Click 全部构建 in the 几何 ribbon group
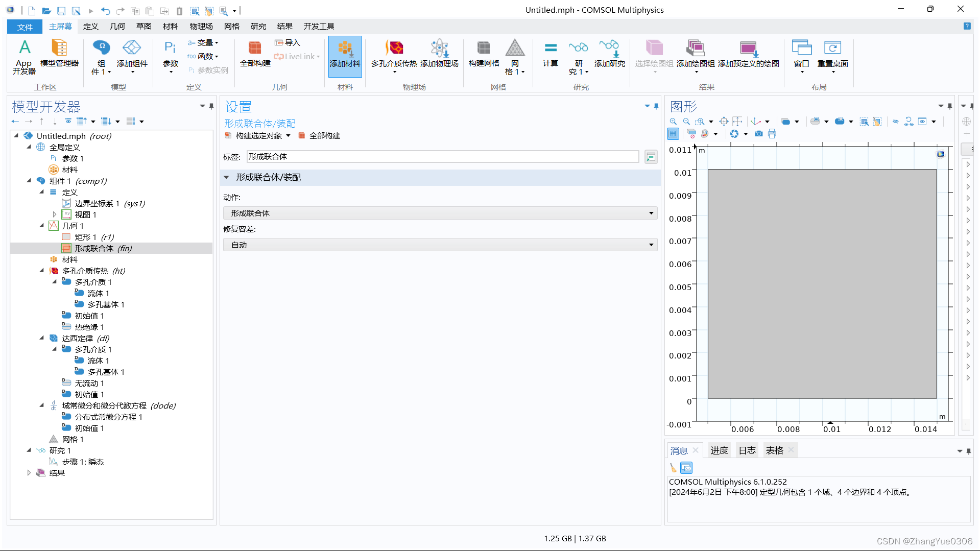The height and width of the screenshot is (551, 980). coord(255,53)
